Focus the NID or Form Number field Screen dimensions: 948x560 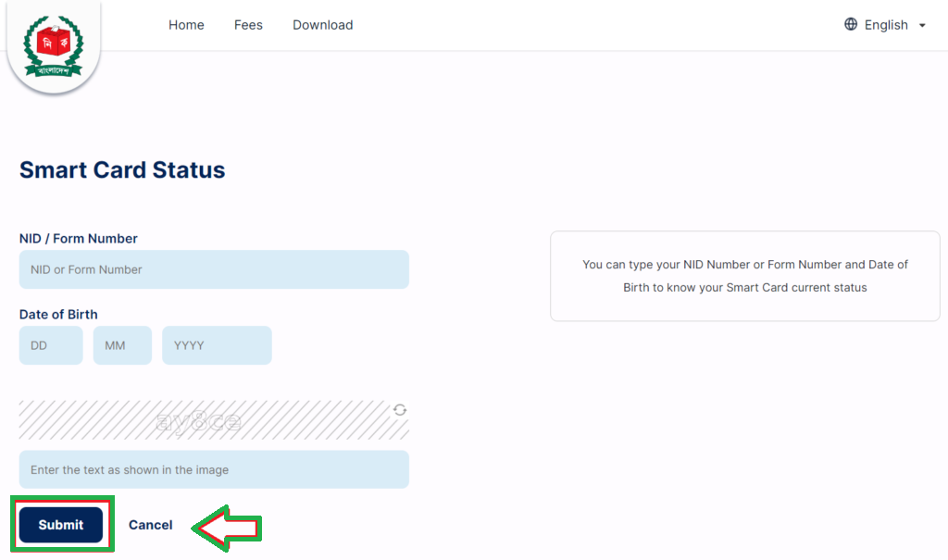[214, 269]
